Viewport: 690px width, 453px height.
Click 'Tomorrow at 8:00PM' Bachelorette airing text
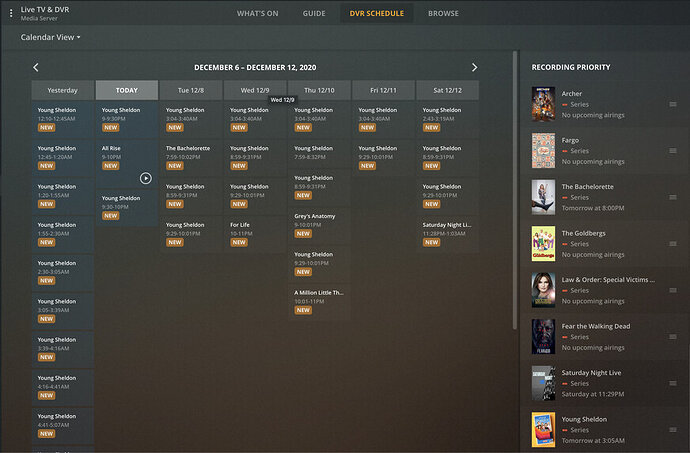pyautogui.click(x=593, y=208)
